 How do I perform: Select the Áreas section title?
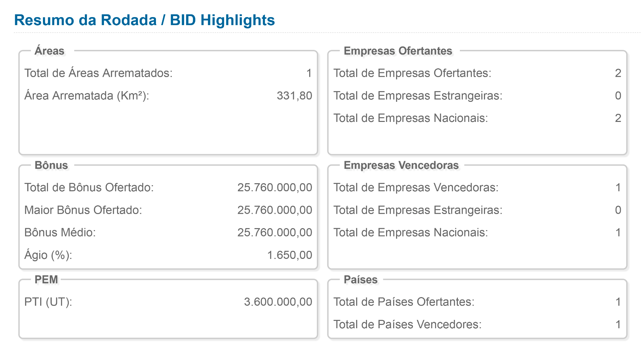[49, 51]
